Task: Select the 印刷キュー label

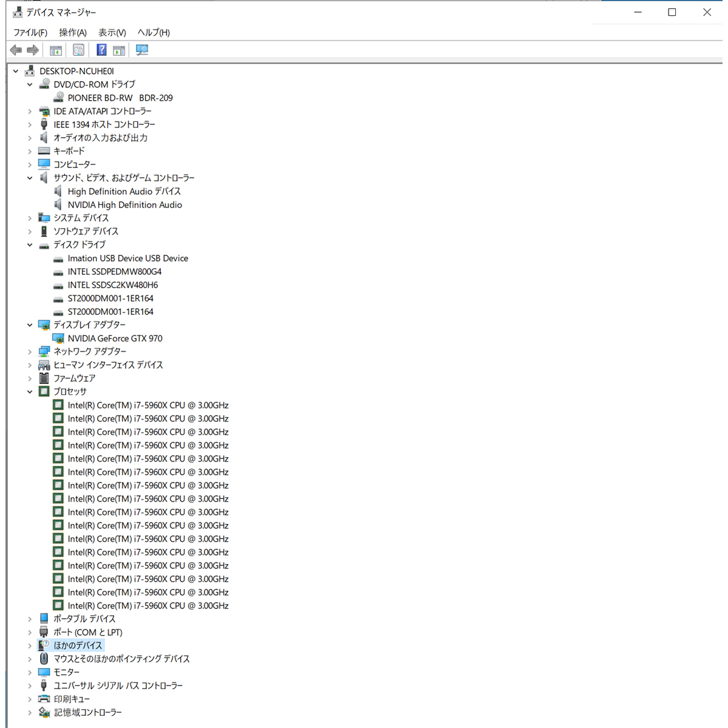Action: [x=72, y=699]
